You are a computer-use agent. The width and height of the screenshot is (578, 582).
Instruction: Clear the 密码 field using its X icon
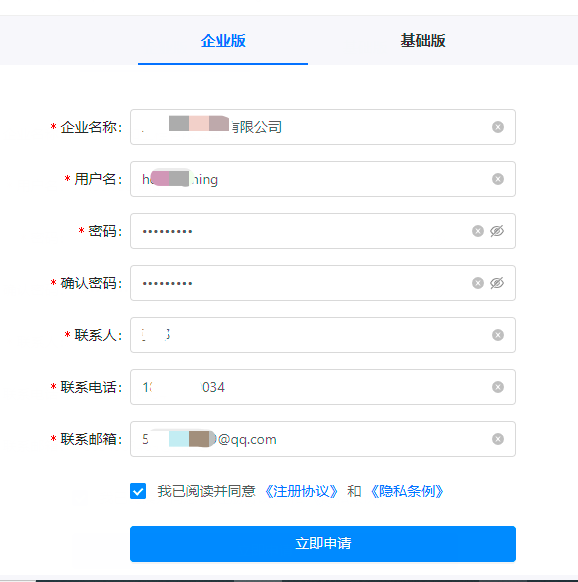(477, 231)
